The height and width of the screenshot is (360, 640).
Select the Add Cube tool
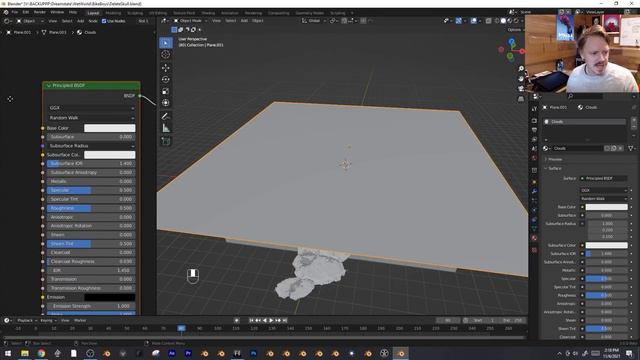point(166,141)
